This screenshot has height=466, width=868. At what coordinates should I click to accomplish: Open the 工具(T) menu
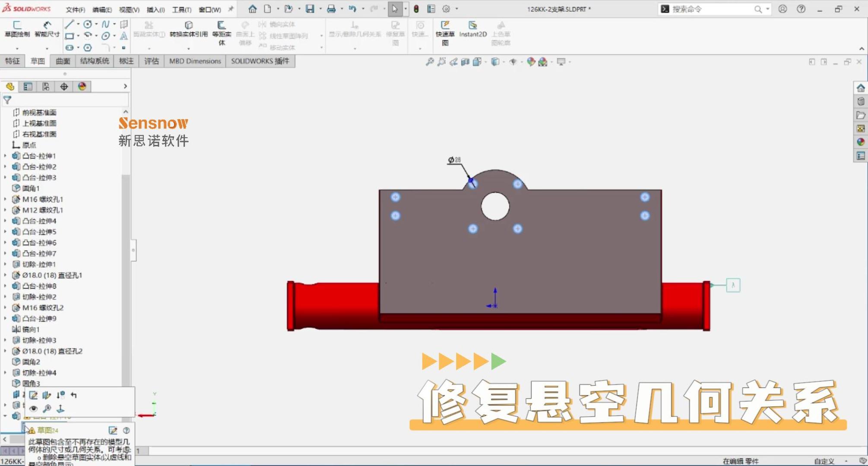[181, 9]
